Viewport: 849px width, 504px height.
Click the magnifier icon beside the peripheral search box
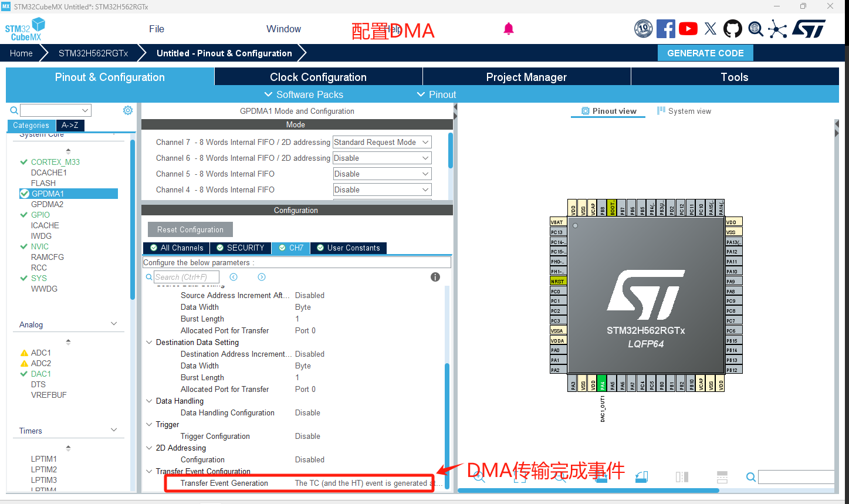point(14,110)
